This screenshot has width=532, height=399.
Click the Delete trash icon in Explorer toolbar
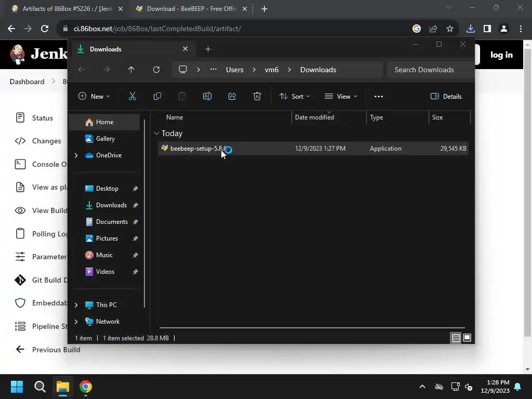pos(257,96)
